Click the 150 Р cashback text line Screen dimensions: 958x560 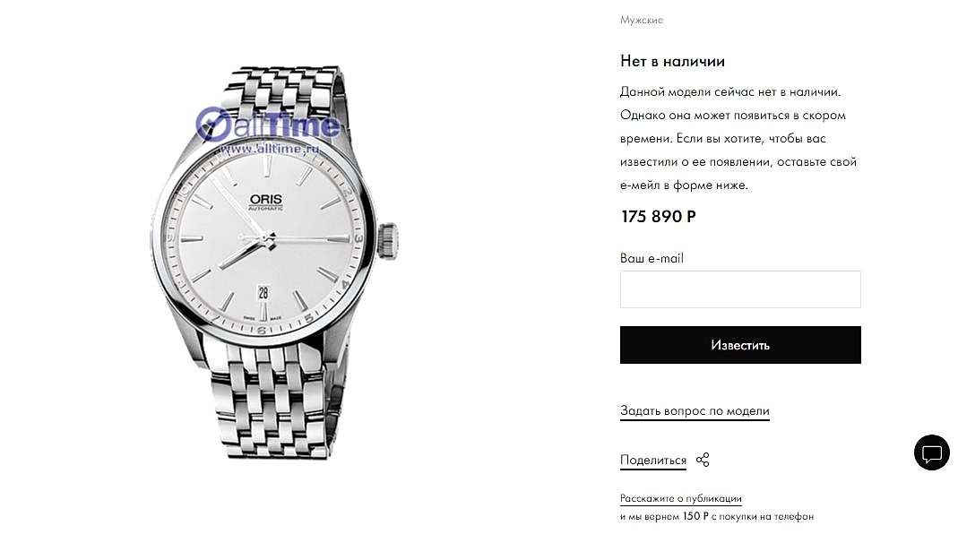pos(717,517)
